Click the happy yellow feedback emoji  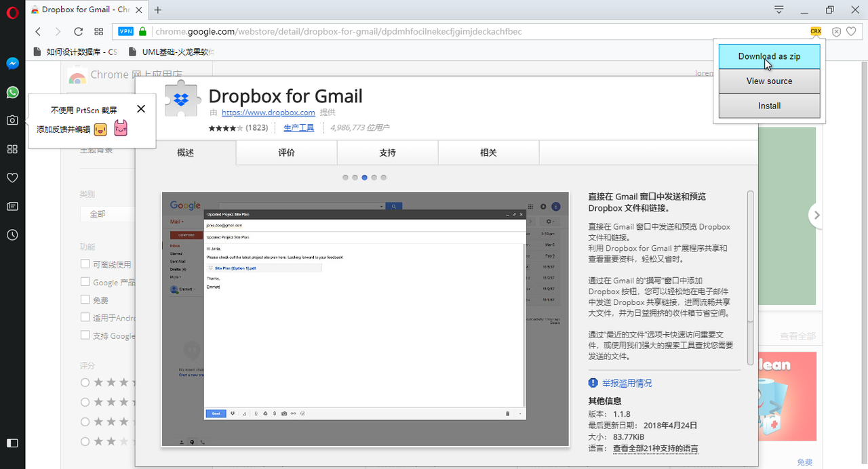[101, 128]
